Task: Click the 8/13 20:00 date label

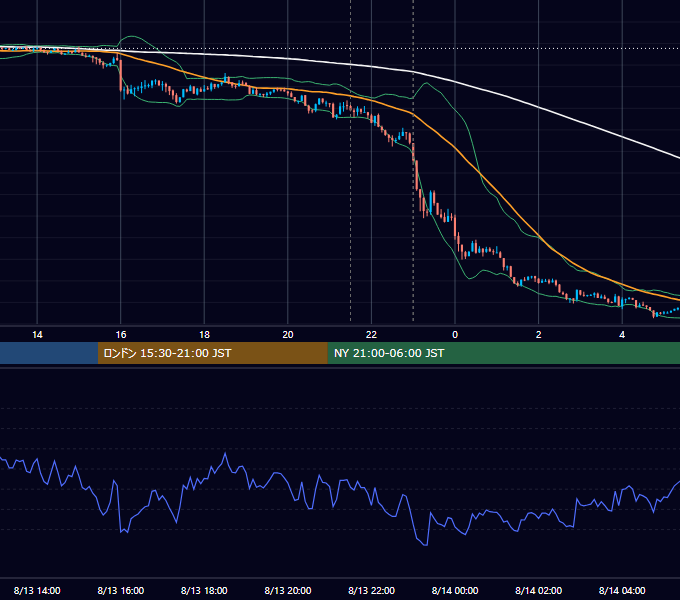Action: tap(288, 590)
